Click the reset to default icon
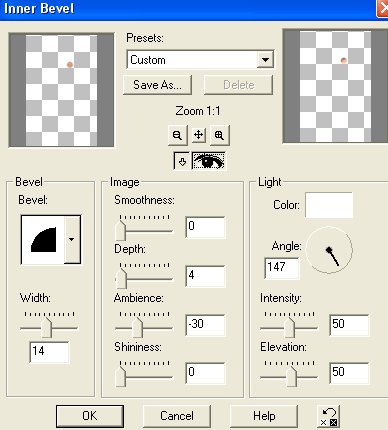Viewport: 388px width, 430px height. tap(329, 416)
